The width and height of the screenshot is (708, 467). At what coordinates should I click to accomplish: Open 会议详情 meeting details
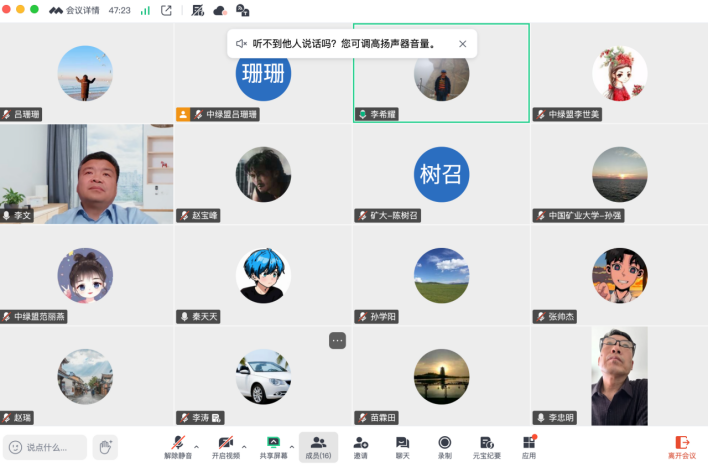point(75,10)
